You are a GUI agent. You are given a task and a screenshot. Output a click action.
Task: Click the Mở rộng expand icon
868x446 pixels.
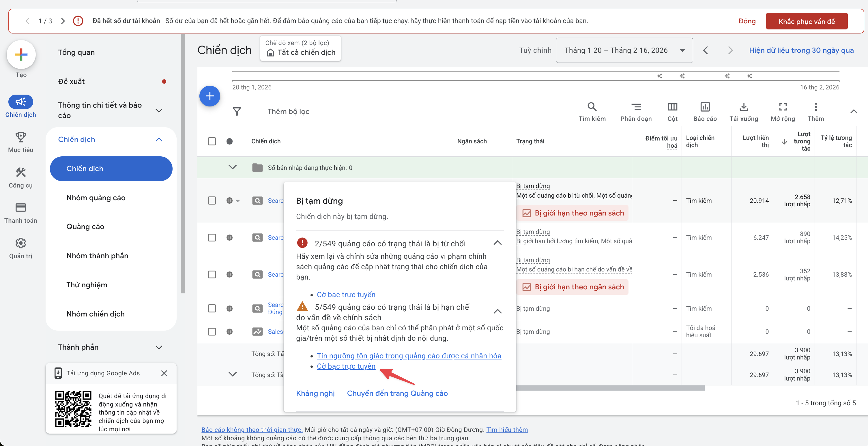(x=783, y=107)
